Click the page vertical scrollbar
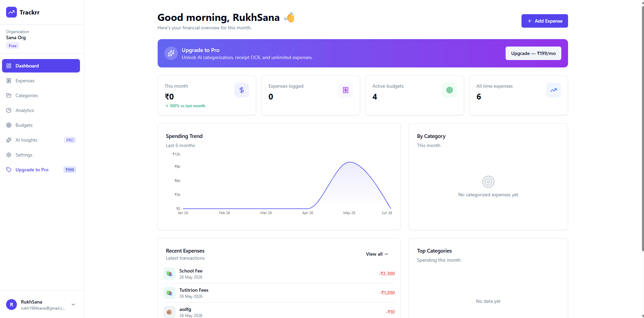 (643, 128)
